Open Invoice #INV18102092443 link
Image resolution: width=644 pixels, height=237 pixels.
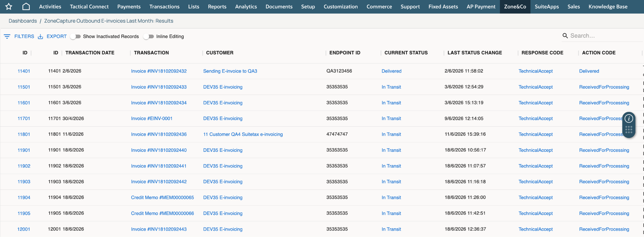(x=159, y=229)
